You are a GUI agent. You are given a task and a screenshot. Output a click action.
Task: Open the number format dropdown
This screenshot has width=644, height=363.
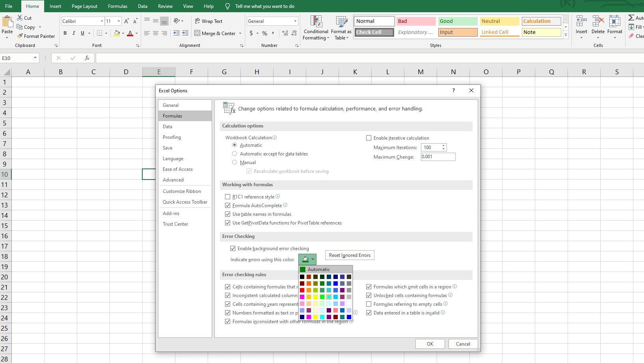pyautogui.click(x=294, y=21)
